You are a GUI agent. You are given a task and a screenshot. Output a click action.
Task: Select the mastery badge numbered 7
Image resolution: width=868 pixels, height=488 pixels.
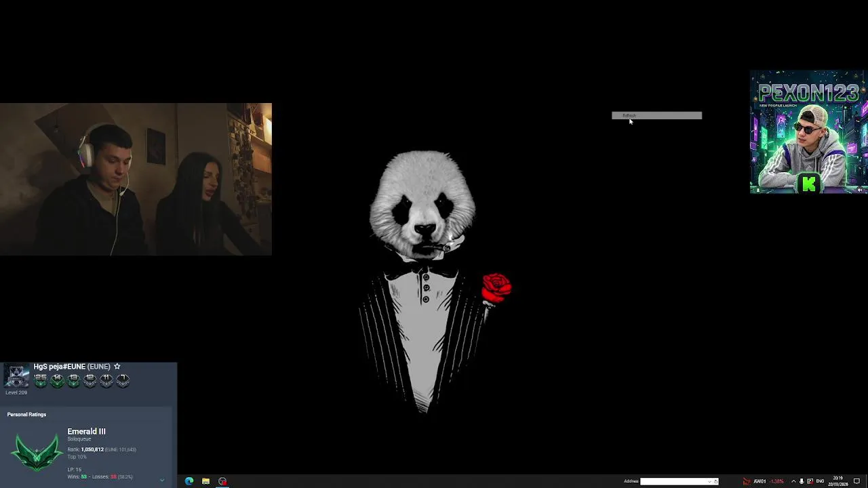[x=123, y=380]
